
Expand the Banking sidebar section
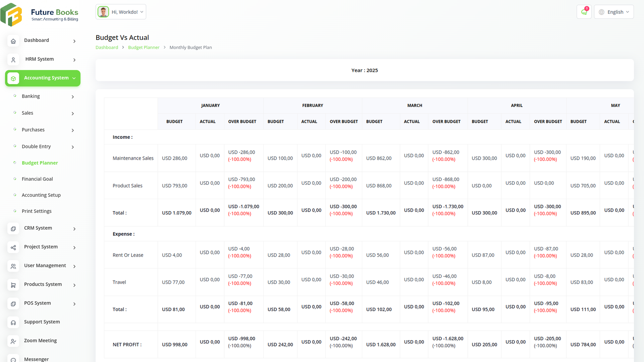coord(73,97)
